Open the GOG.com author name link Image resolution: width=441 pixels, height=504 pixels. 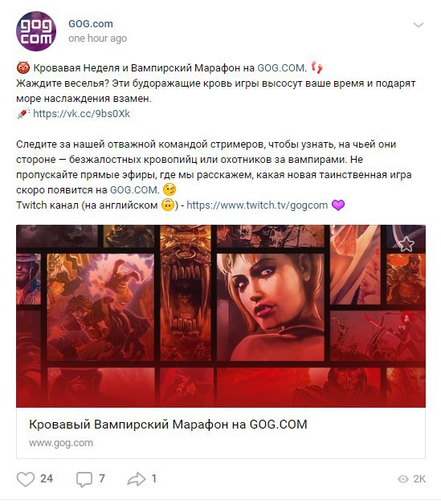tap(91, 24)
